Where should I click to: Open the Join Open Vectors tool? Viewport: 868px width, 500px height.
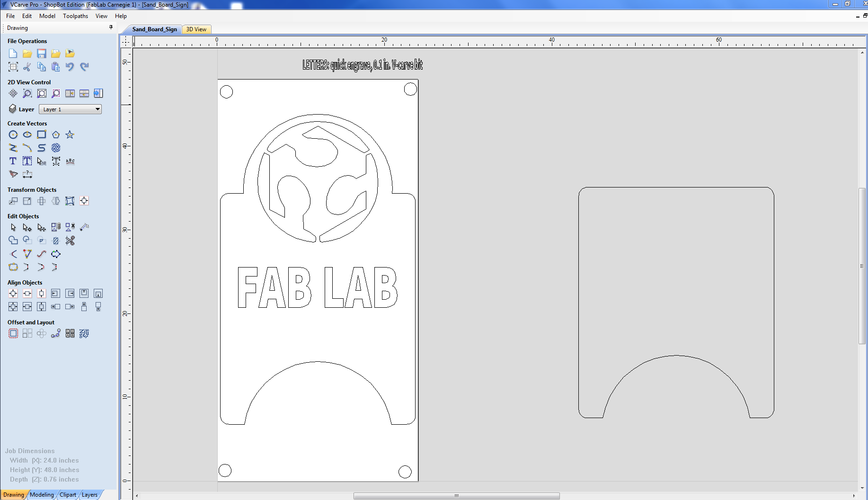pos(13,267)
